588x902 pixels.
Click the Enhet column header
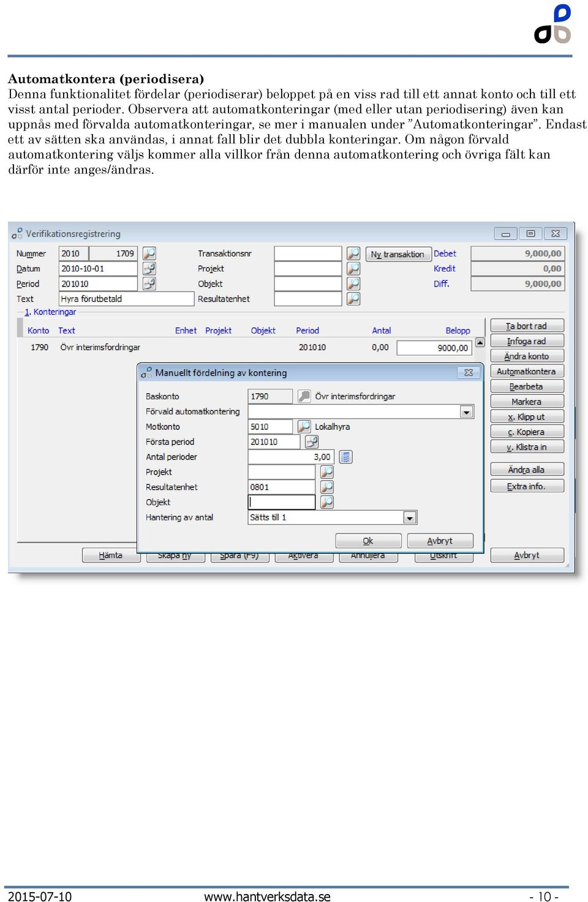(186, 330)
